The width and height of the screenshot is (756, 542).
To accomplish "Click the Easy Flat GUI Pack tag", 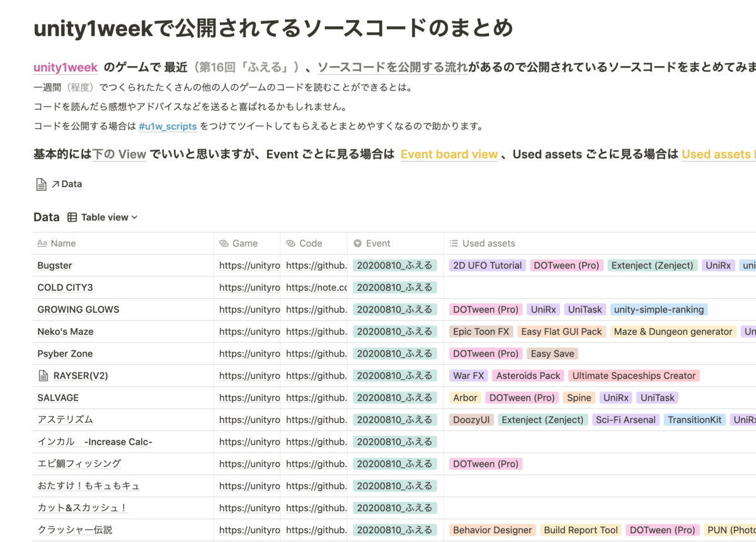I will (562, 332).
